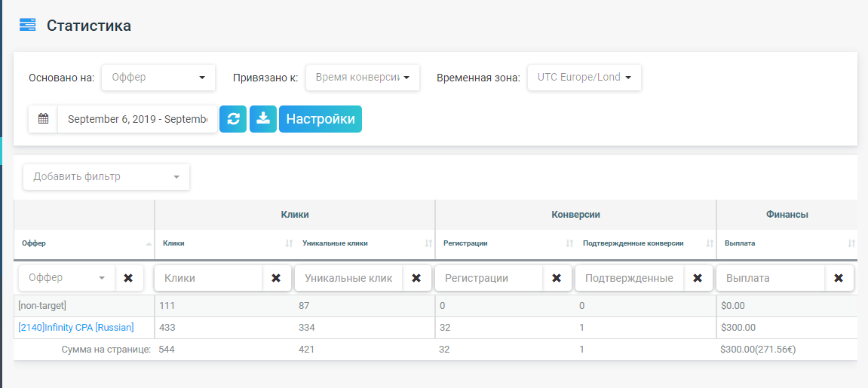The width and height of the screenshot is (868, 388).
Task: Click the refresh statistics icon button
Action: pos(233,119)
